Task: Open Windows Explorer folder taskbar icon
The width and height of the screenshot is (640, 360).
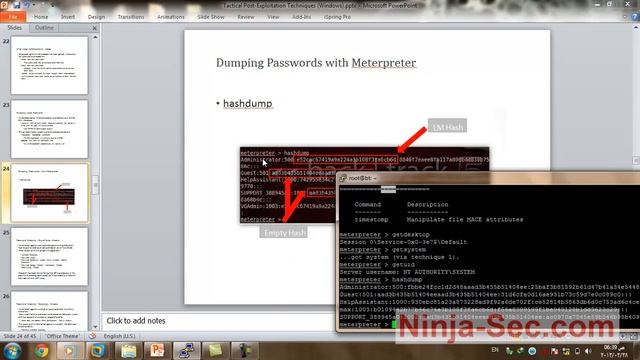Action: click(128, 351)
